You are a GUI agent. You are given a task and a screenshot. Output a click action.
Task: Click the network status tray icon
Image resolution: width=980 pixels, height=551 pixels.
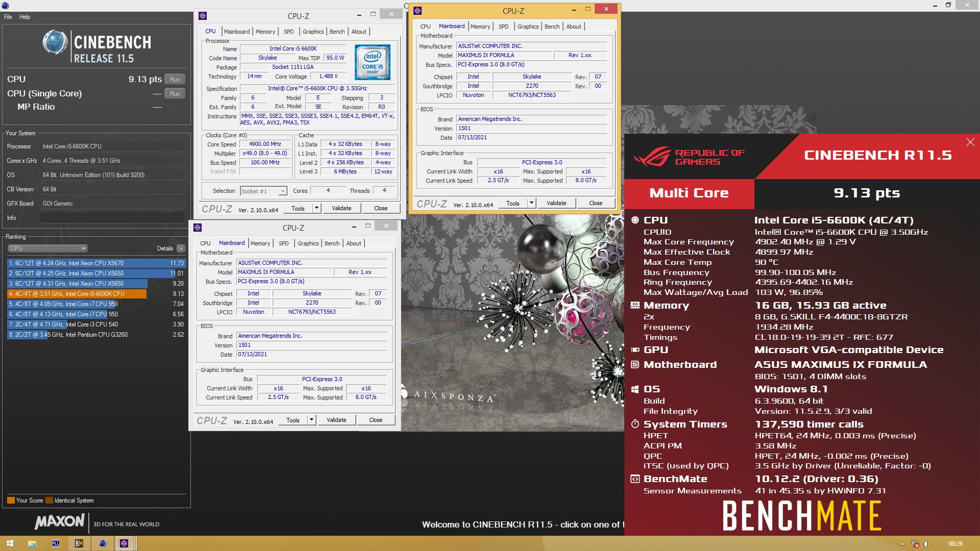pyautogui.click(x=915, y=544)
